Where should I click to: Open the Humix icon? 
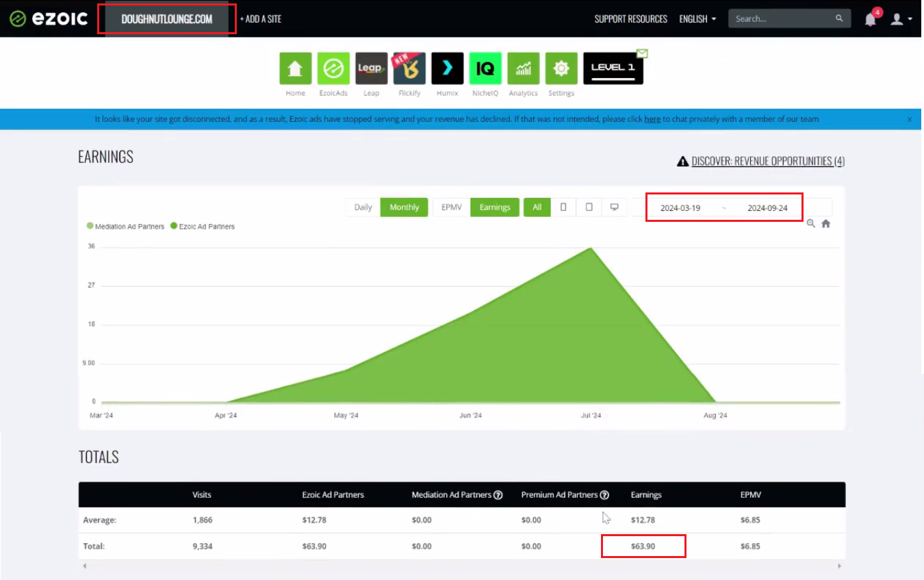pyautogui.click(x=448, y=68)
